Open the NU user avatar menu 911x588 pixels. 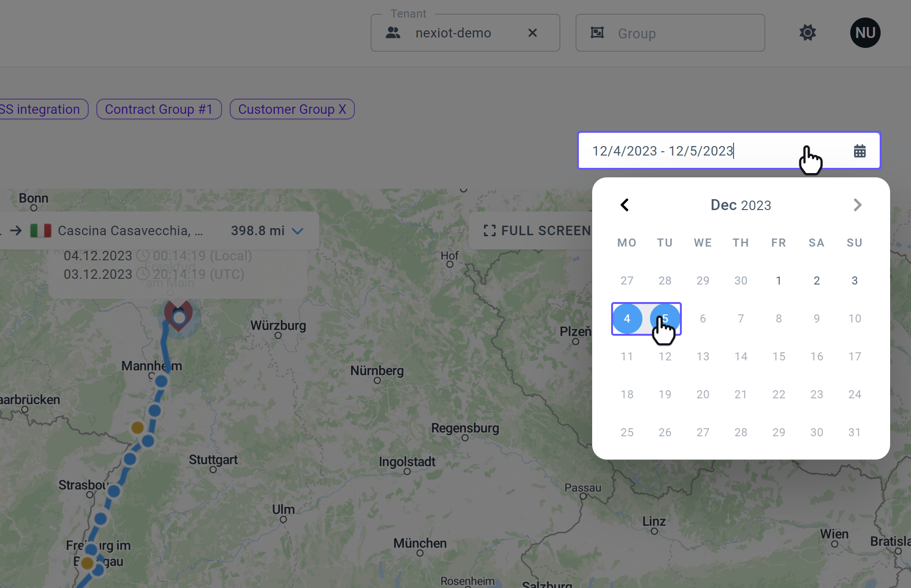tap(865, 33)
